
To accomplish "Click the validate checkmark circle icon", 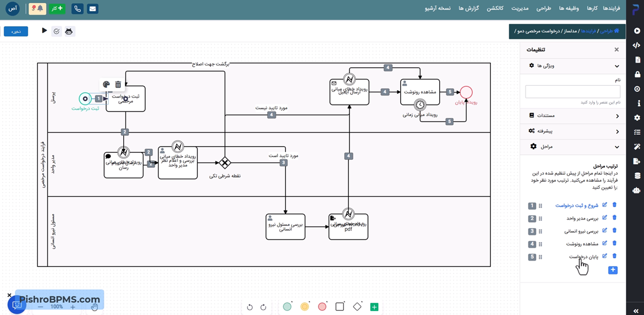I will [57, 31].
